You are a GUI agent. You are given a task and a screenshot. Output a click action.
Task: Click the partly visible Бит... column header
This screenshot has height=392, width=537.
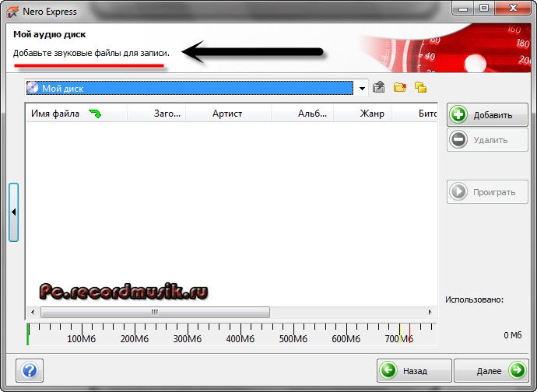(x=415, y=114)
